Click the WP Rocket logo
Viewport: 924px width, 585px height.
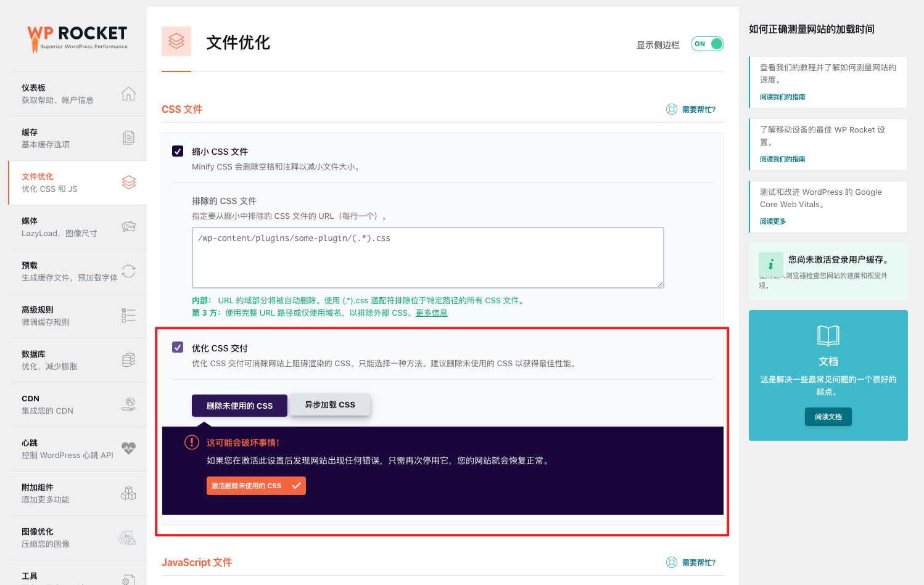pyautogui.click(x=78, y=39)
